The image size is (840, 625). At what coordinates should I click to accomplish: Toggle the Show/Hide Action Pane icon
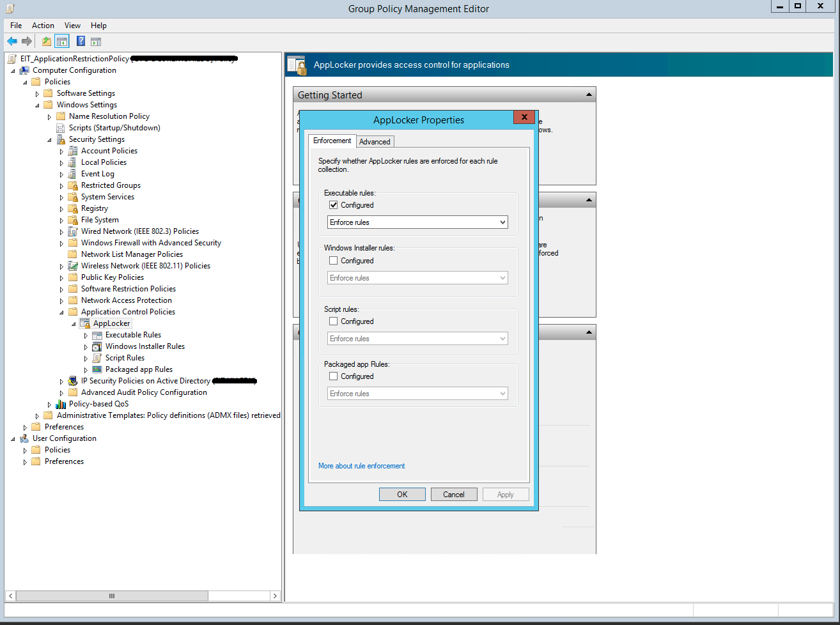point(96,42)
